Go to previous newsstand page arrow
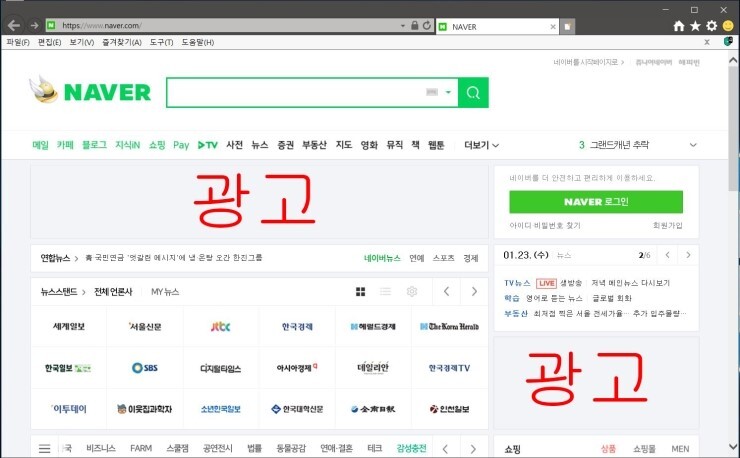 (446, 292)
